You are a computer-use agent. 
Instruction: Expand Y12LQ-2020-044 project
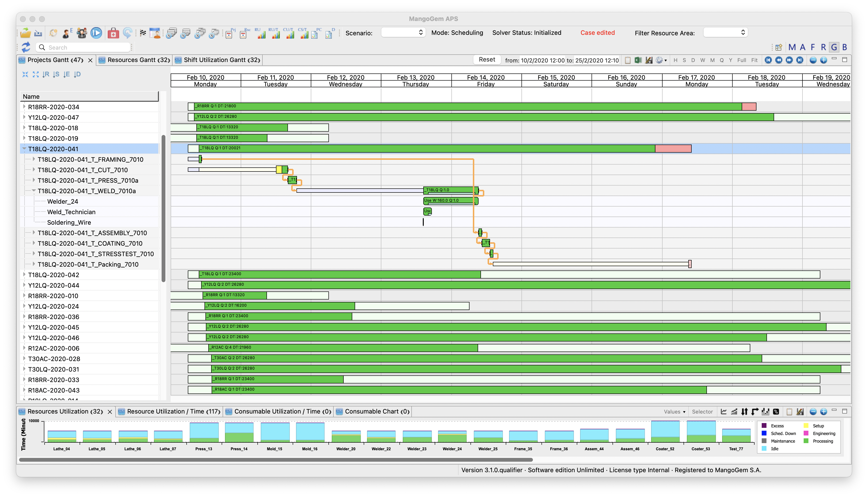(x=24, y=285)
